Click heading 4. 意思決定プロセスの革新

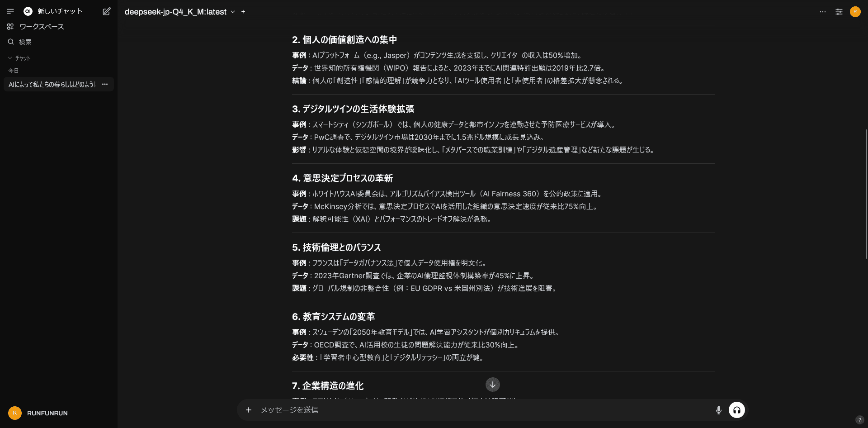coord(342,178)
